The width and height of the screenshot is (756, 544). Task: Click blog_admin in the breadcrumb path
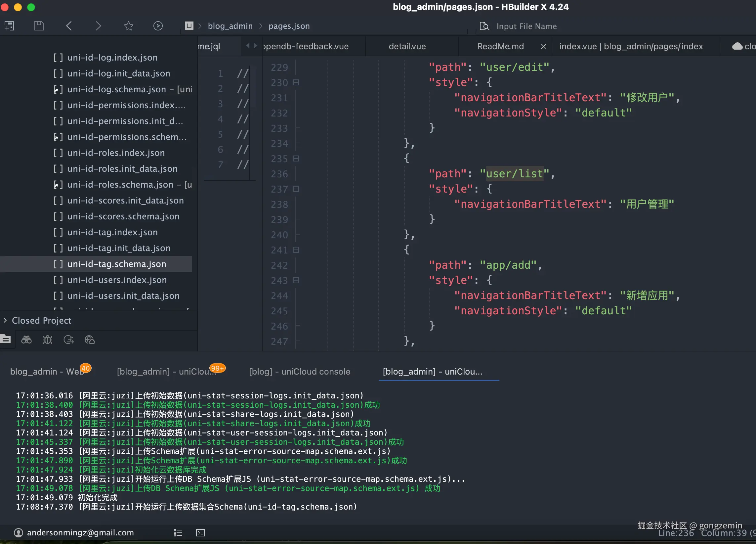(230, 26)
